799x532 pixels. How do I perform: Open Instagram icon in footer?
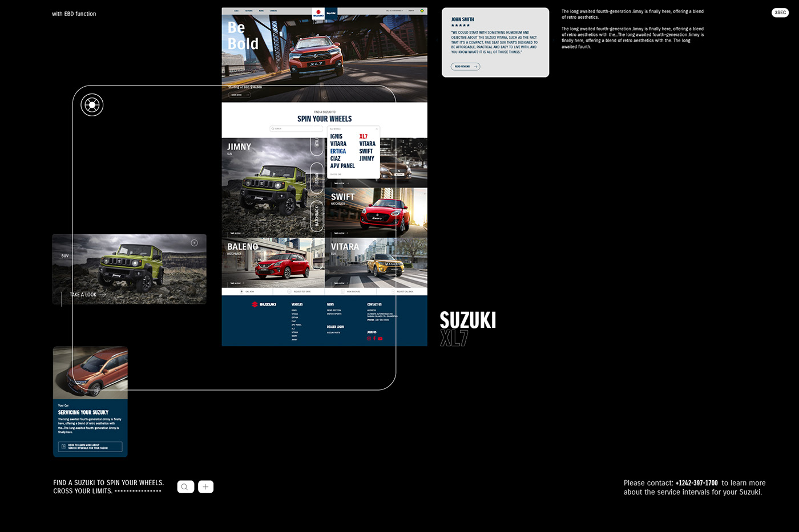pos(369,339)
